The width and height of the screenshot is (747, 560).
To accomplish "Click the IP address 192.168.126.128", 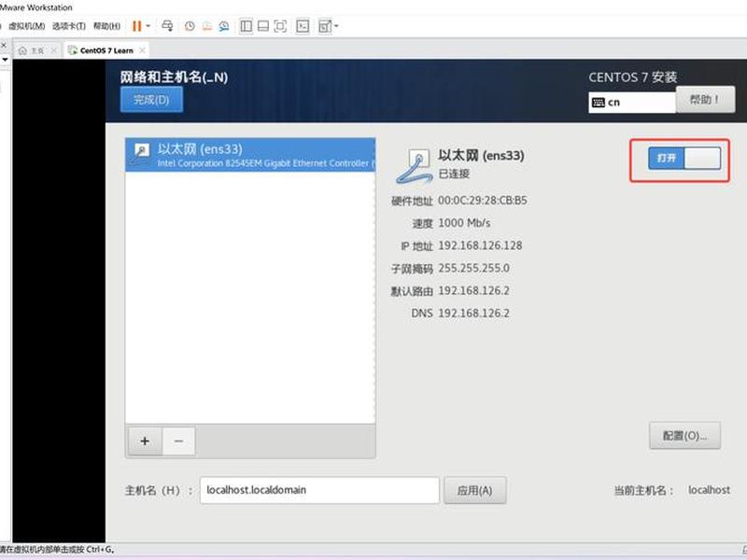I will tap(480, 245).
